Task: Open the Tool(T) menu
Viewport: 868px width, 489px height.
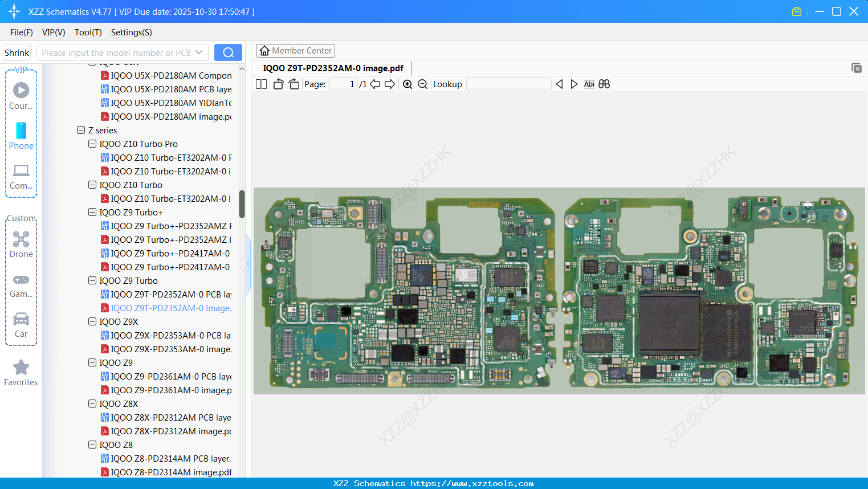Action: click(x=88, y=32)
